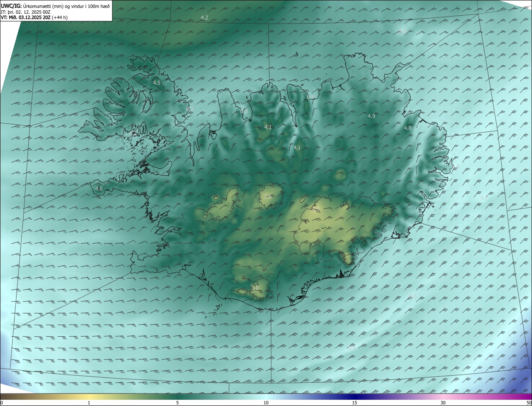The height and width of the screenshot is (406, 532).
Task: Select the 'IT: þri. 02. 12. 2025 00Z' line
Action: point(26,12)
